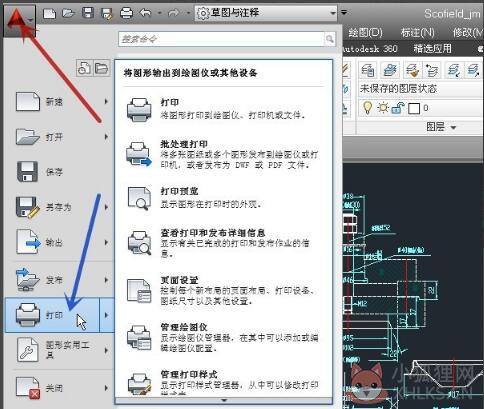Screen dimensions: 484x409
Task: Click blue stacked layers icon in 图层 panel
Action: (x=390, y=70)
